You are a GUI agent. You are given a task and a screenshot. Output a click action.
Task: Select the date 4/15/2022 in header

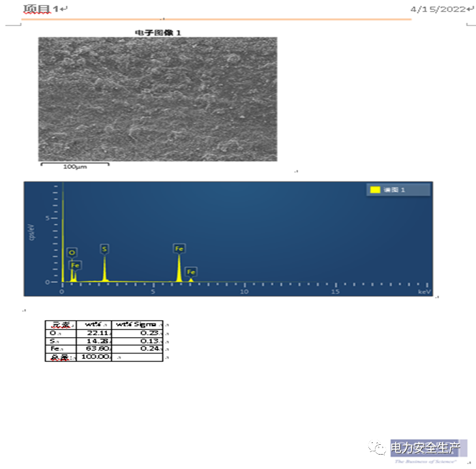[438, 9]
